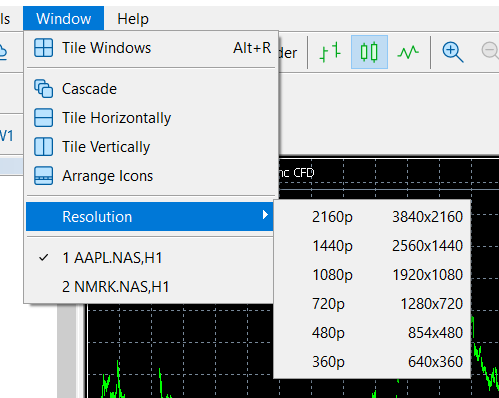The height and width of the screenshot is (398, 499).
Task: Switch to chart 1 AAPL.NAS,H1
Action: (x=150, y=258)
